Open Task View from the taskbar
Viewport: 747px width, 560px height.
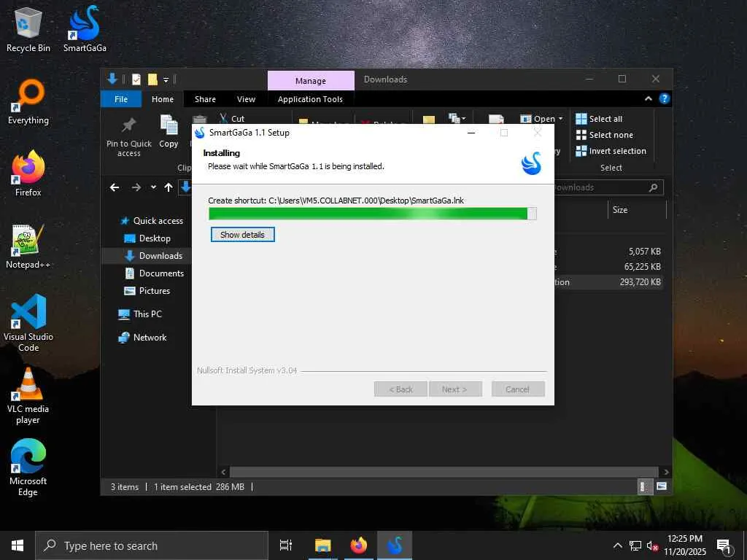[x=286, y=545]
